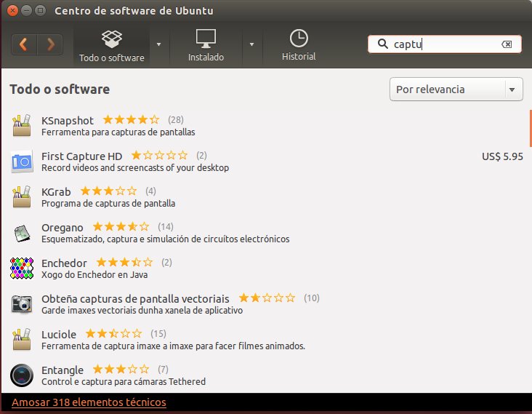Click the Ferramenta para capturas de pantallas description
The height and width of the screenshot is (414, 532).
[118, 132]
